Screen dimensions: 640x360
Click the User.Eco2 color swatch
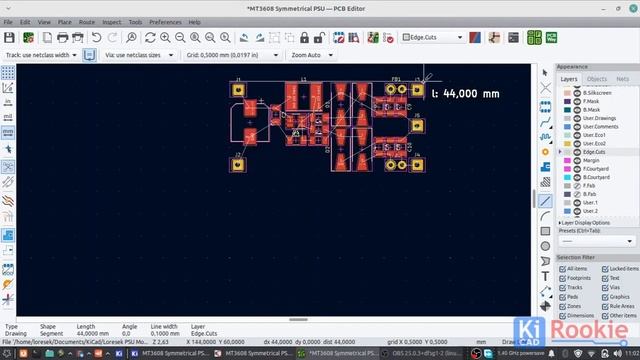pos(567,144)
